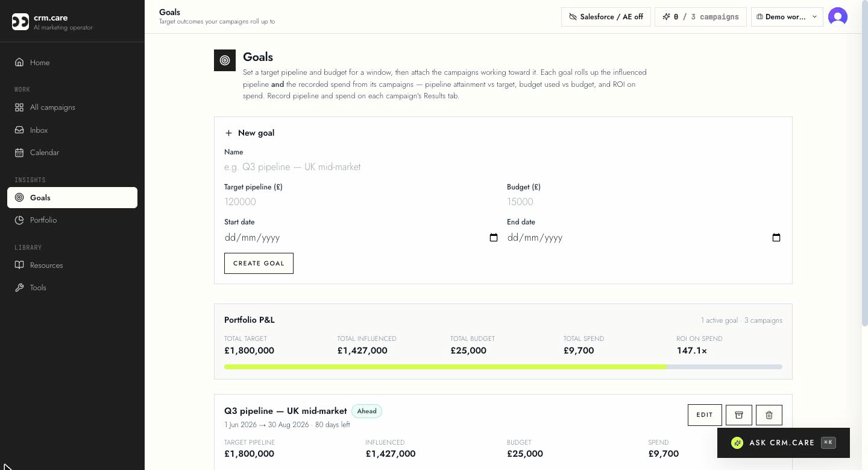Open the user profile avatar
The width and height of the screenshot is (868, 470).
(838, 17)
